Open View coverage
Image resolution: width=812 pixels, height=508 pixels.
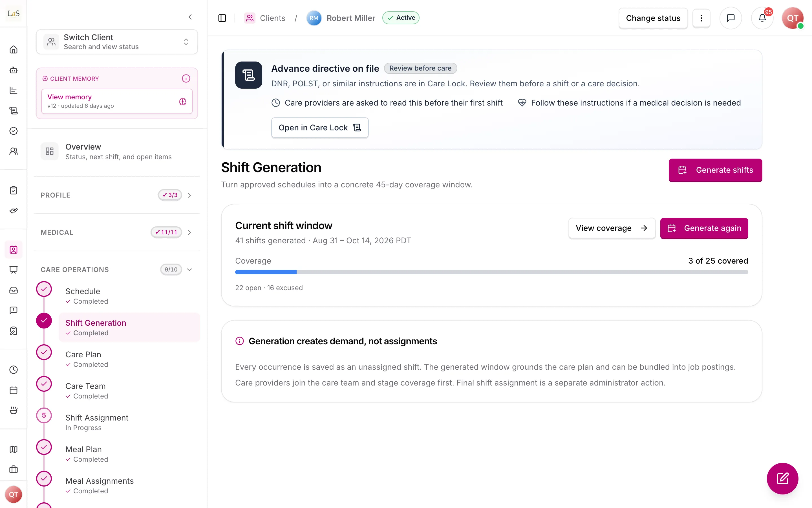coord(612,228)
